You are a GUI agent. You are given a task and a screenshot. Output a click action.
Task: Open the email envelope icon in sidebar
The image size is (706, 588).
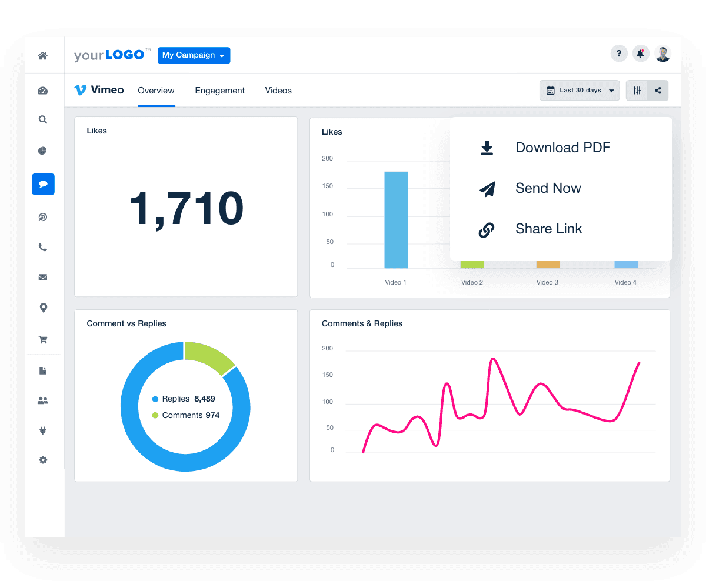click(43, 277)
